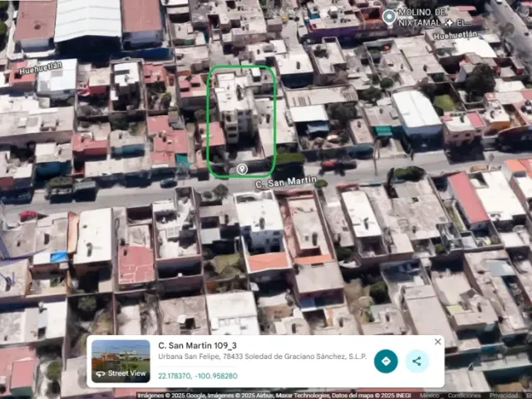Click the left Huehuetlán street label

[41, 68]
